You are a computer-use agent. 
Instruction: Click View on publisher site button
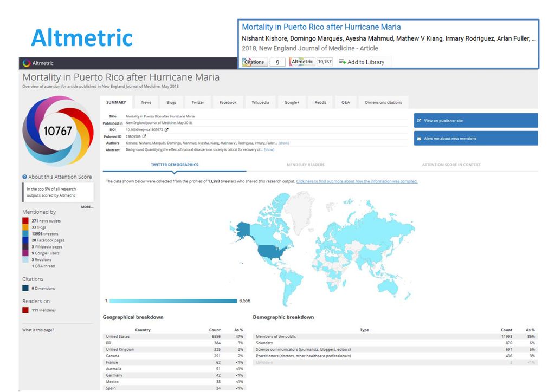click(476, 121)
